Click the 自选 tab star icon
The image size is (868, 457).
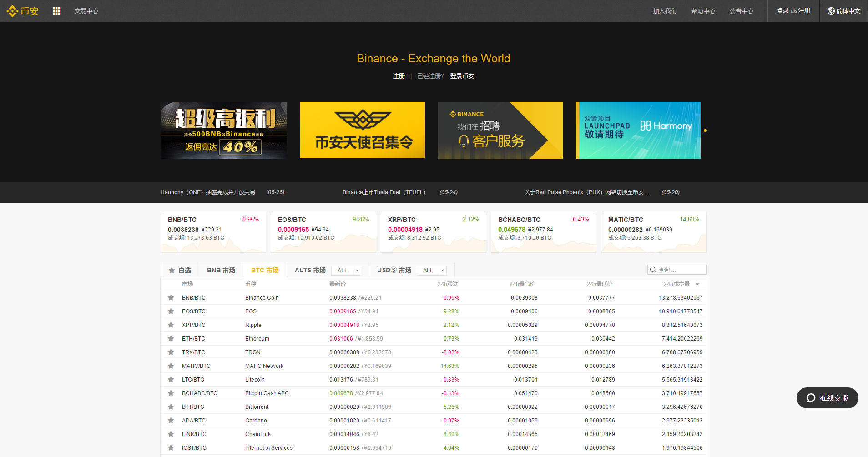click(x=172, y=270)
